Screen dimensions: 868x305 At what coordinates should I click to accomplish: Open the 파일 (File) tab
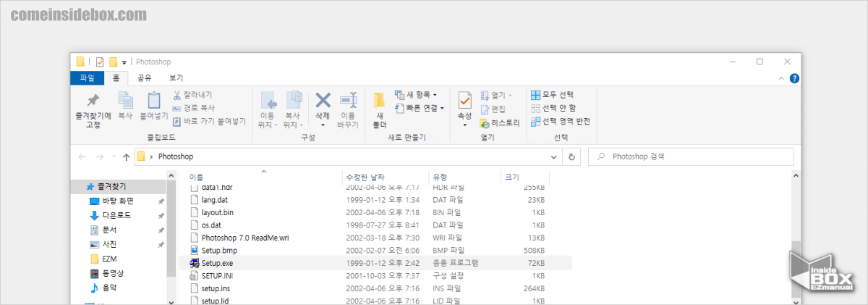pyautogui.click(x=87, y=78)
